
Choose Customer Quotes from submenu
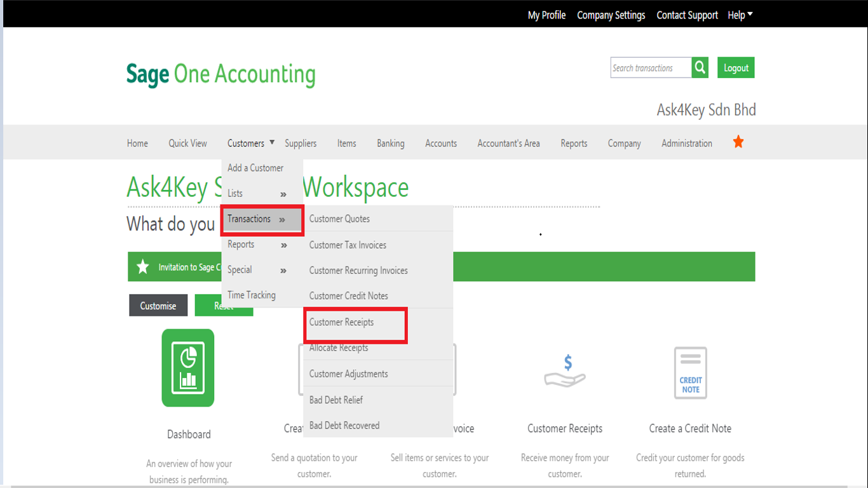tap(339, 219)
